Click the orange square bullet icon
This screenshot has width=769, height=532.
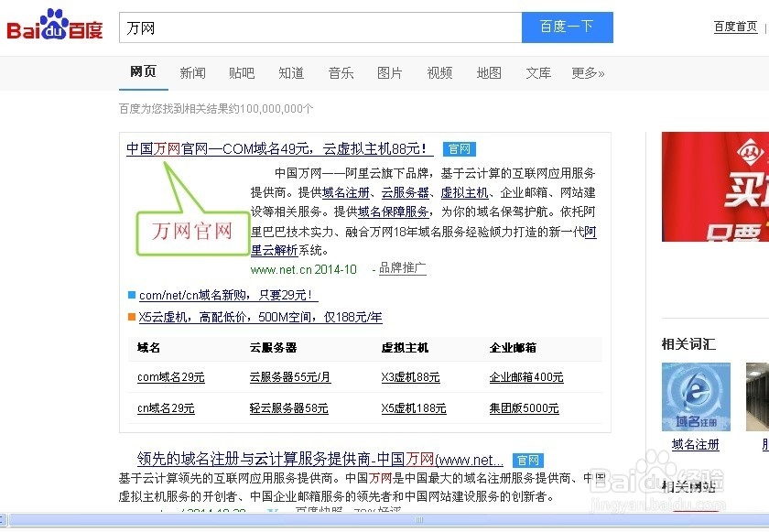132,317
